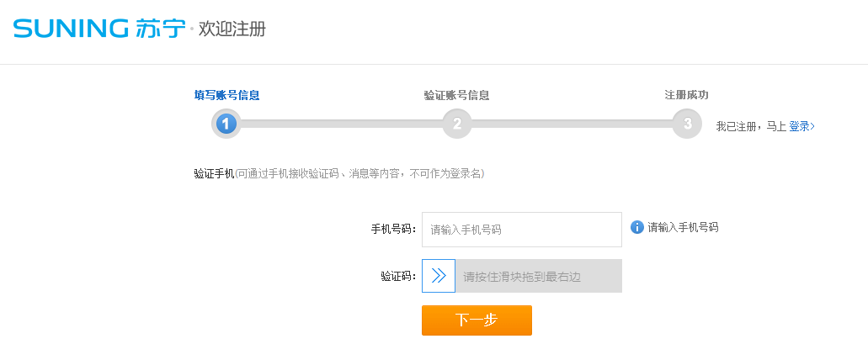Click the 验证码 field label

point(398,276)
